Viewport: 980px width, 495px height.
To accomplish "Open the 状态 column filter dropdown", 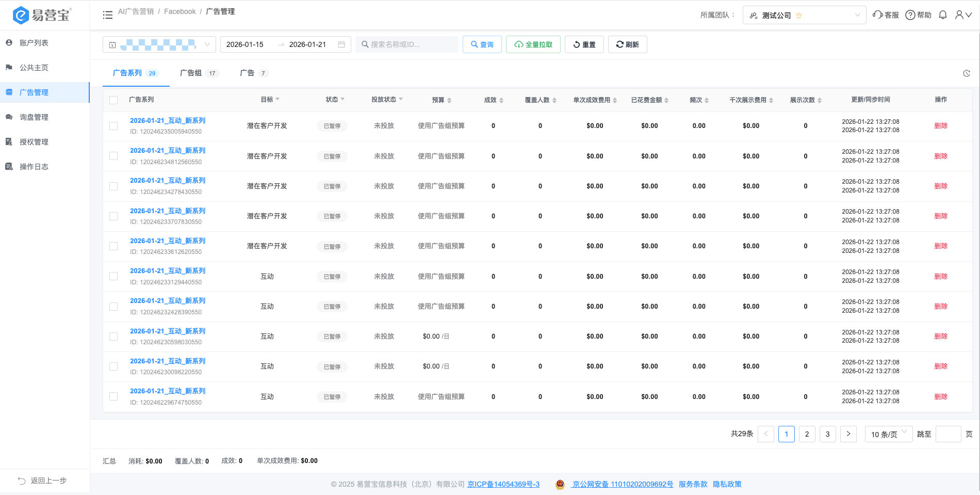I will (x=342, y=99).
